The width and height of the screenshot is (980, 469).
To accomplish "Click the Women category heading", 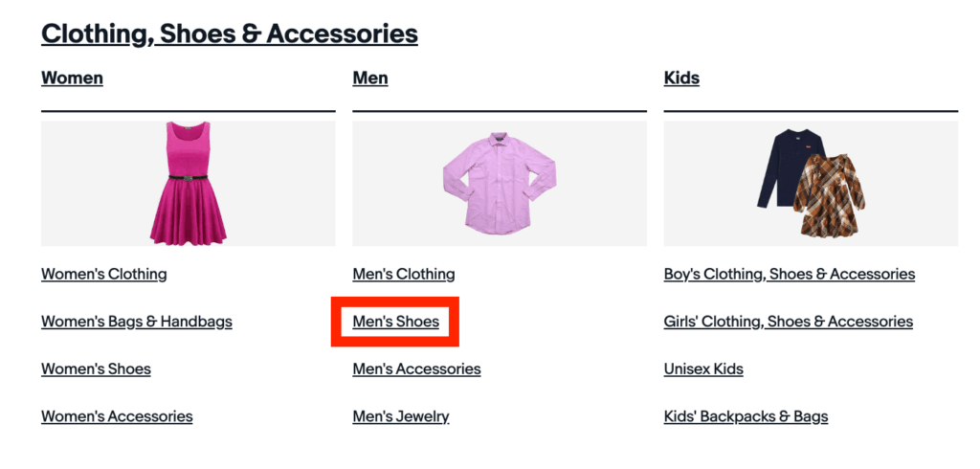I will click(x=72, y=78).
